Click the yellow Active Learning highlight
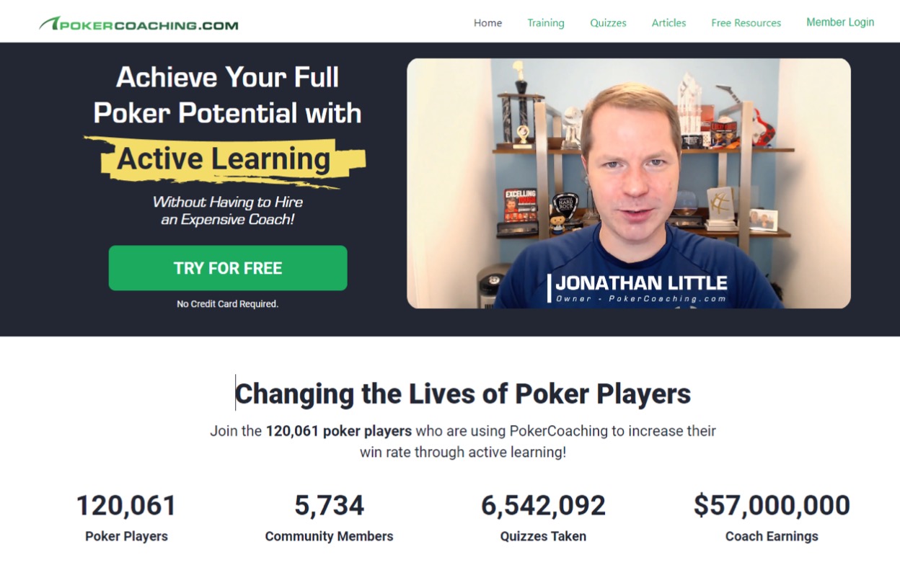Image resolution: width=900 pixels, height=588 pixels. [224, 159]
